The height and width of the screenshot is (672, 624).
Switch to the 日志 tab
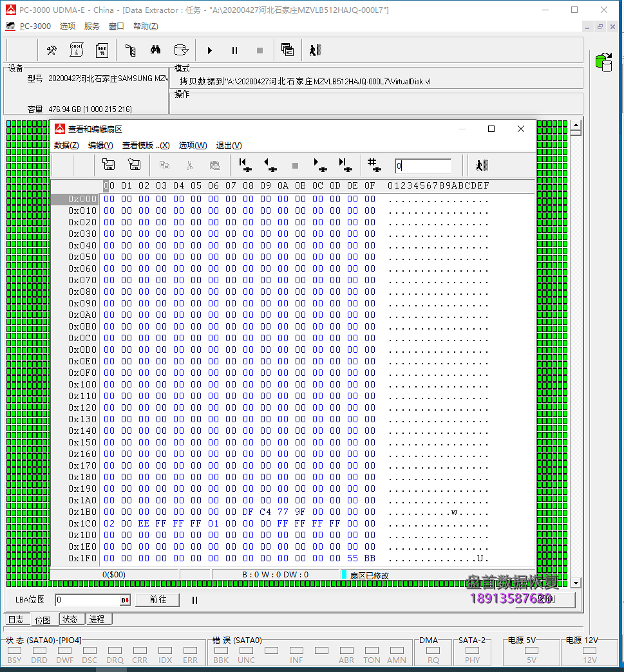pyautogui.click(x=16, y=619)
